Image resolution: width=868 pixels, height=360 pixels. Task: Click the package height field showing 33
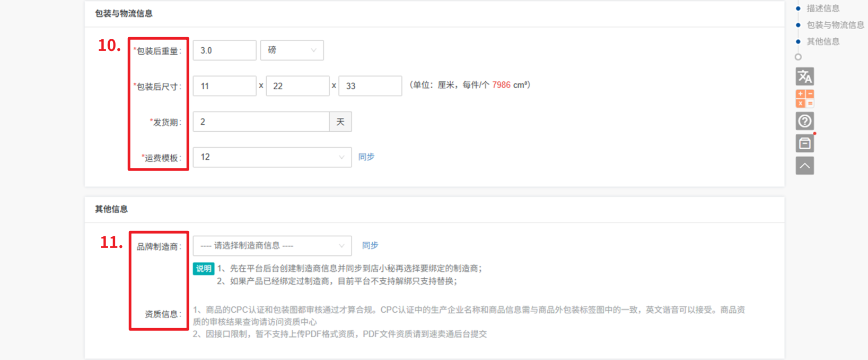pos(370,86)
